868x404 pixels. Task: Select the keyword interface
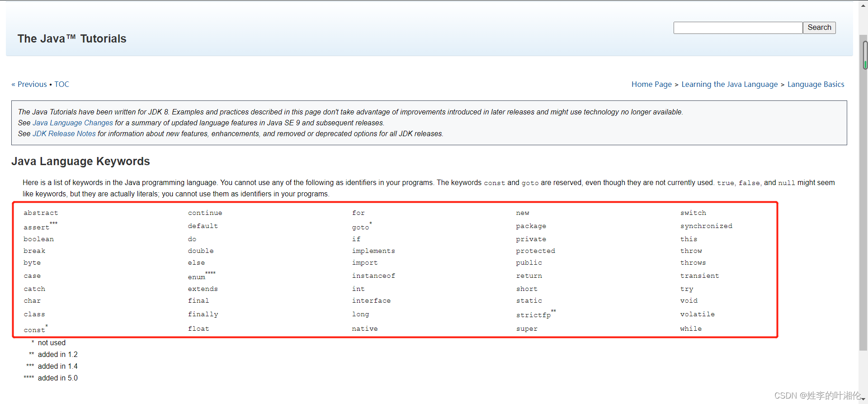click(x=371, y=300)
